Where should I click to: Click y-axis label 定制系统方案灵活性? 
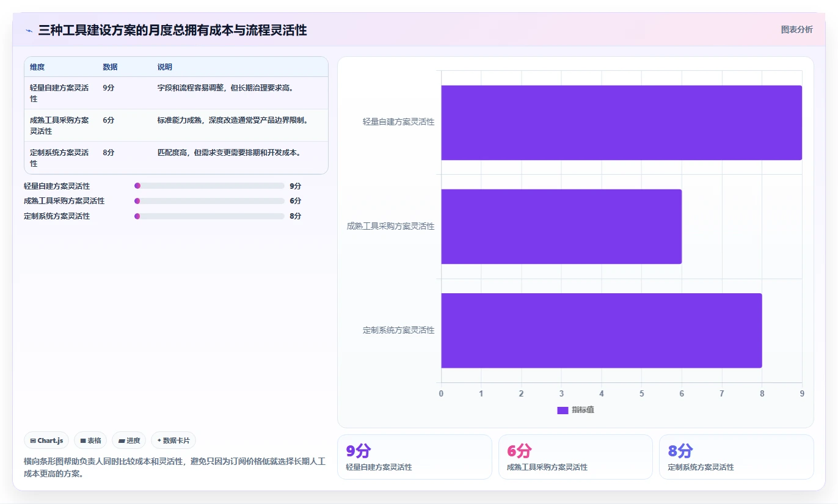(399, 330)
